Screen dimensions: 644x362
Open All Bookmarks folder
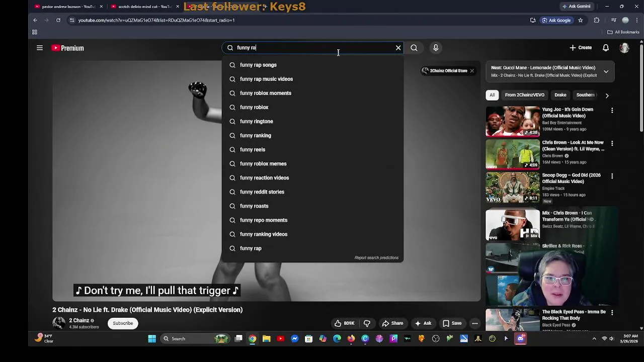point(623,32)
